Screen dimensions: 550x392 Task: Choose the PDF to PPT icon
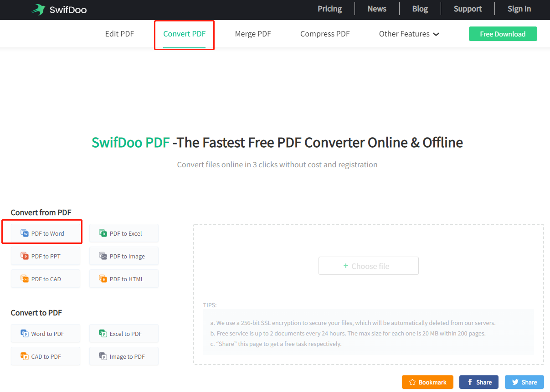(25, 256)
